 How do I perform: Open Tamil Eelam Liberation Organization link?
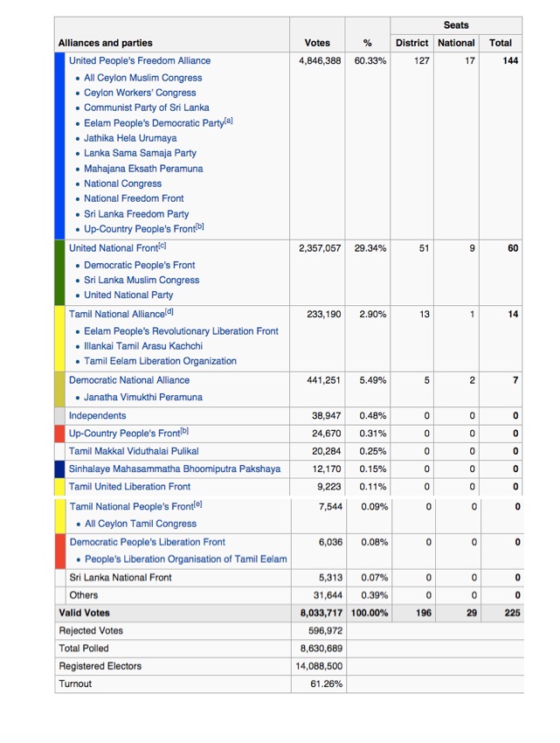coord(160,361)
